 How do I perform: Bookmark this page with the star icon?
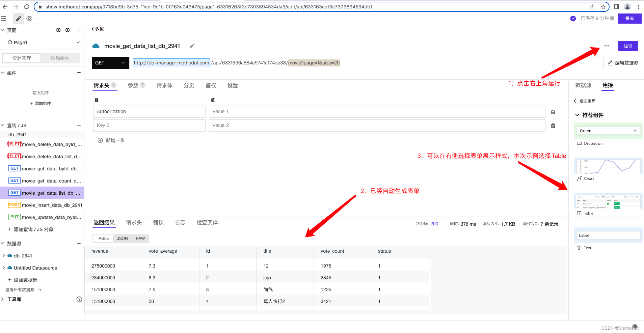(x=603, y=7)
